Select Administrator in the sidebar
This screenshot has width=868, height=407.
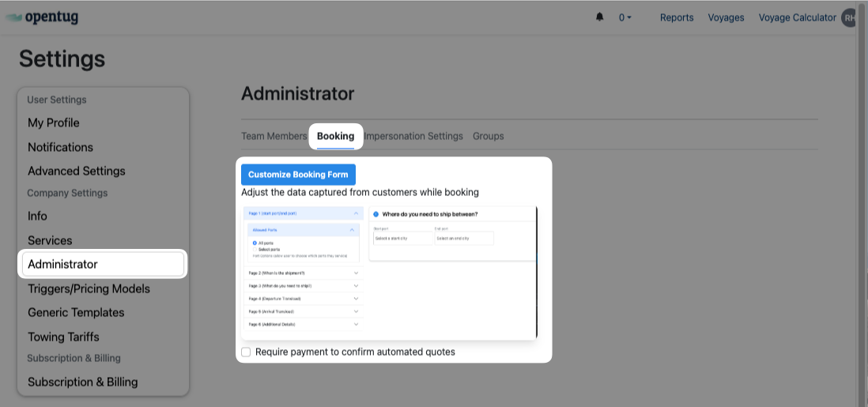[x=103, y=264]
